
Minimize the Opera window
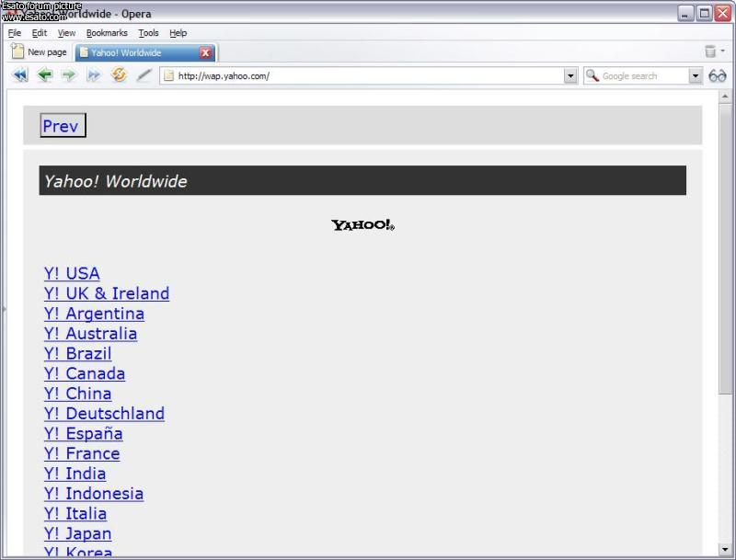(x=685, y=13)
